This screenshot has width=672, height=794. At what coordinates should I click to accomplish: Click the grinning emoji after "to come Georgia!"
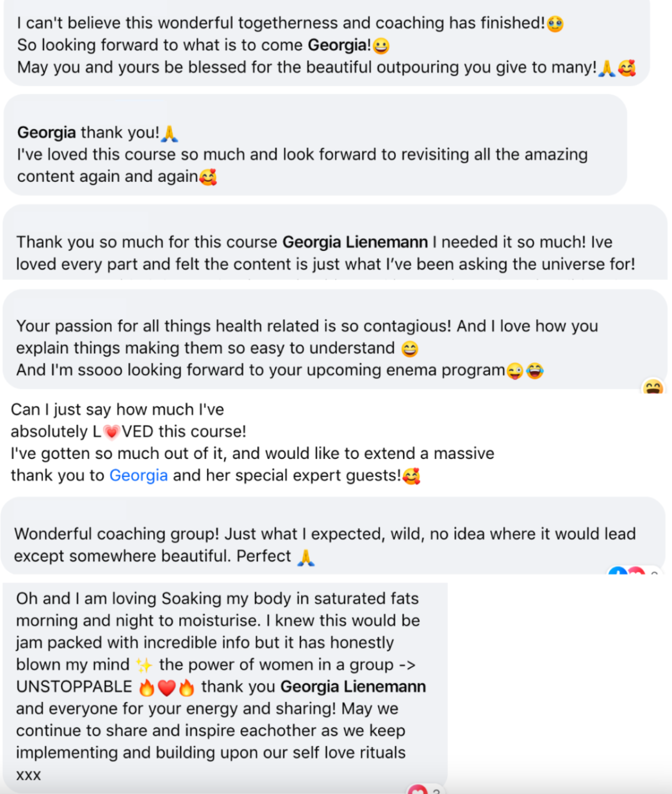[x=381, y=46]
